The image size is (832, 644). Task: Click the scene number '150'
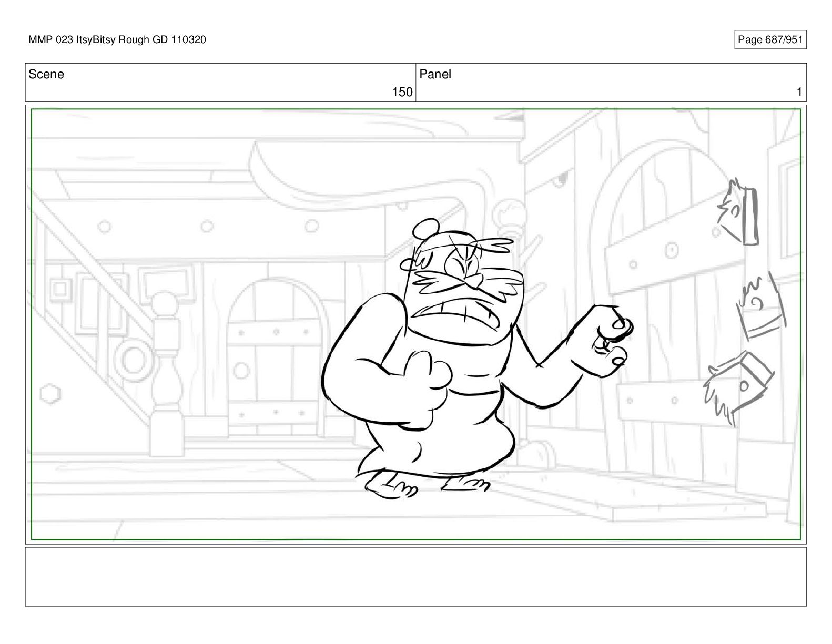point(402,92)
